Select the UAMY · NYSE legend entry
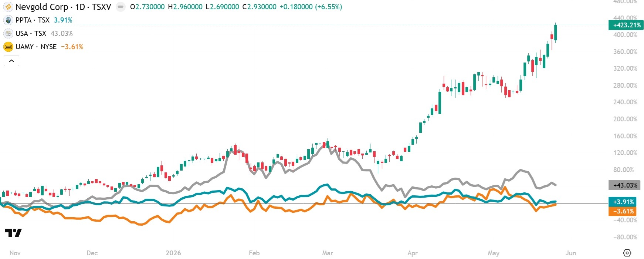644x259 pixels. tap(36, 47)
